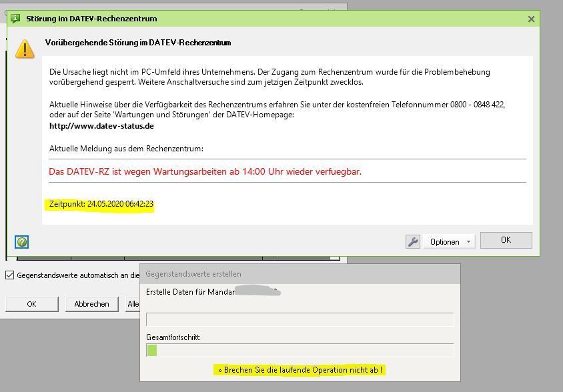The image size is (563, 392).
Task: Click the yellow warning triangle icon
Action: click(25, 49)
